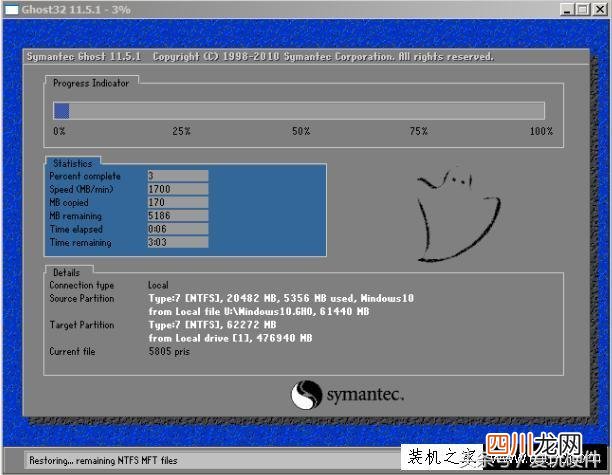Image resolution: width=612 pixels, height=475 pixels.
Task: Click the 50% progress scale label
Action: pyautogui.click(x=301, y=131)
